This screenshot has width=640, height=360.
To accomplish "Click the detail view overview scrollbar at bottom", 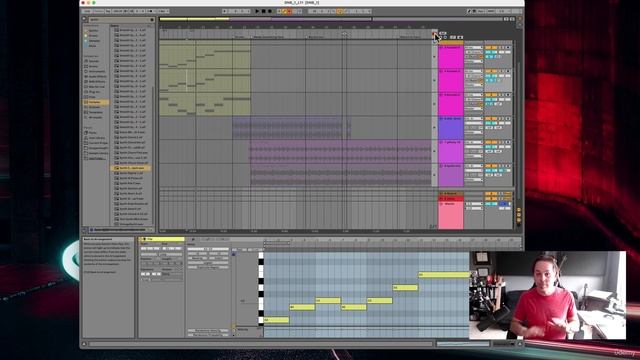I will 462,344.
